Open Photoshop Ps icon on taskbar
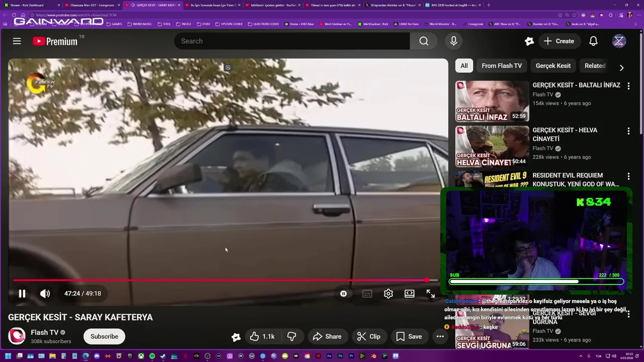The width and height of the screenshot is (644, 362). (340, 356)
